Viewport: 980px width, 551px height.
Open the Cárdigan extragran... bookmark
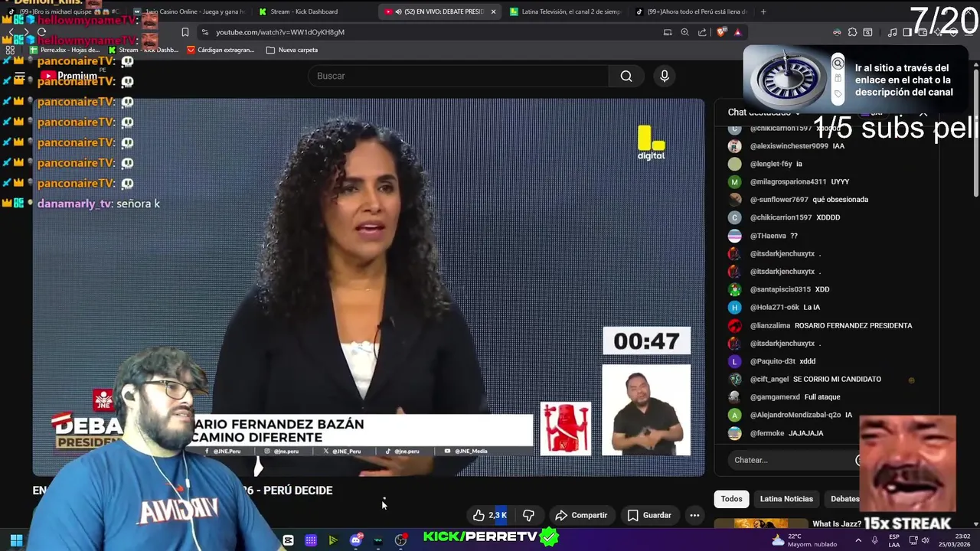pos(220,50)
